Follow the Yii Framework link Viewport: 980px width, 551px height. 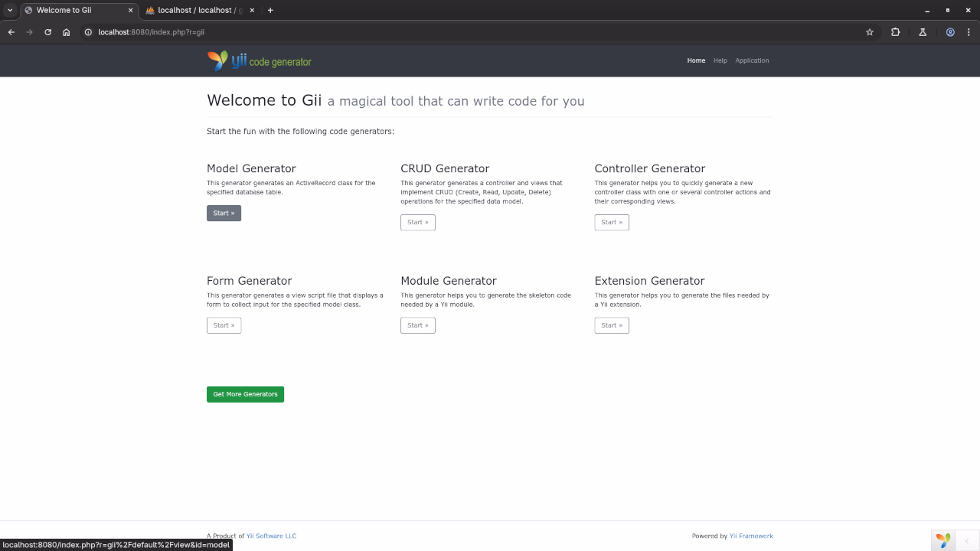751,536
